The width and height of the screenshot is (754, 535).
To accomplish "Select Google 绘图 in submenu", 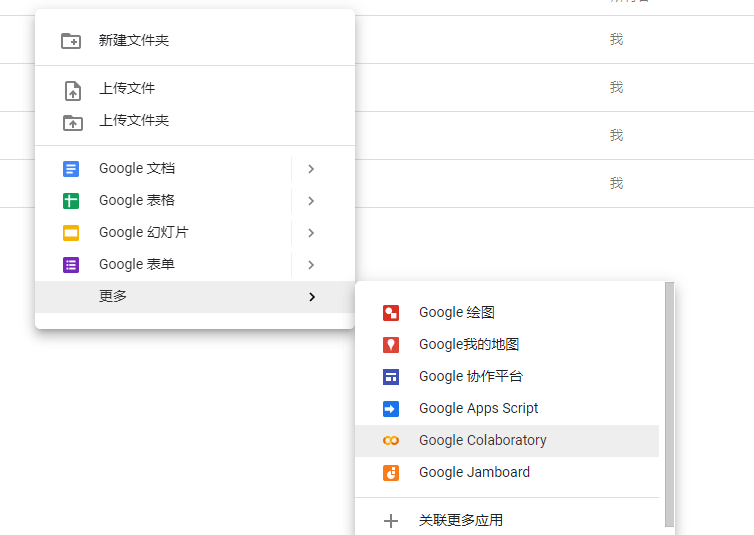I will [507, 313].
